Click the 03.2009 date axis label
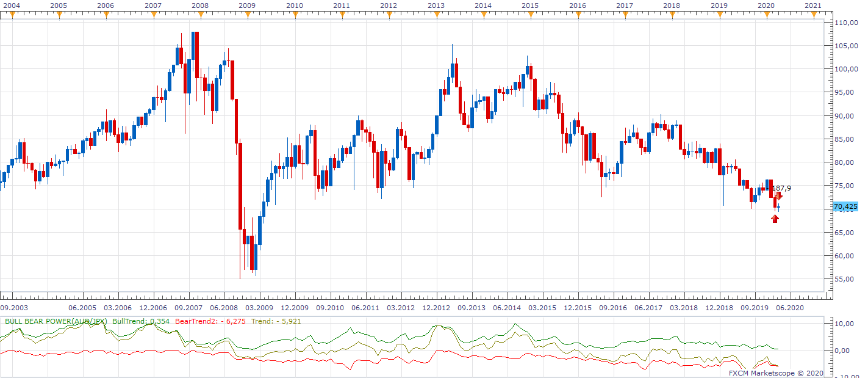 (x=259, y=308)
